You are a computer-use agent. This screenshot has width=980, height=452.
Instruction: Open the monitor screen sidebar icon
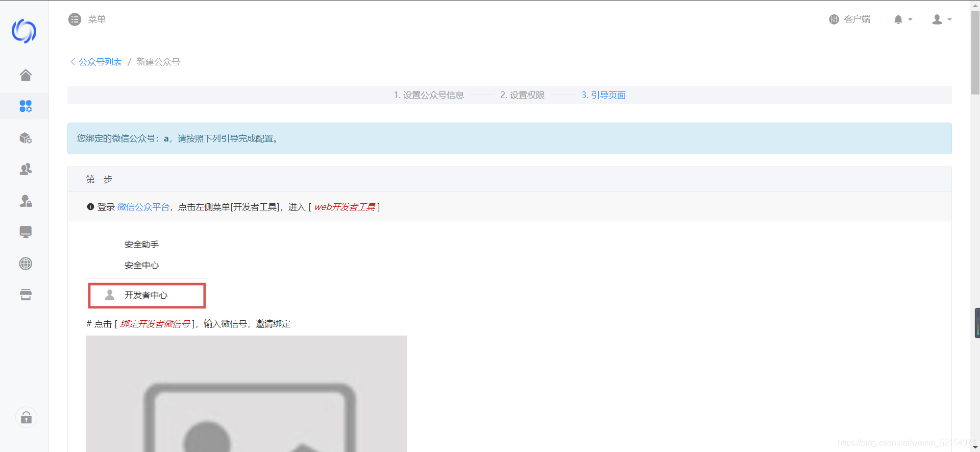coord(26,232)
